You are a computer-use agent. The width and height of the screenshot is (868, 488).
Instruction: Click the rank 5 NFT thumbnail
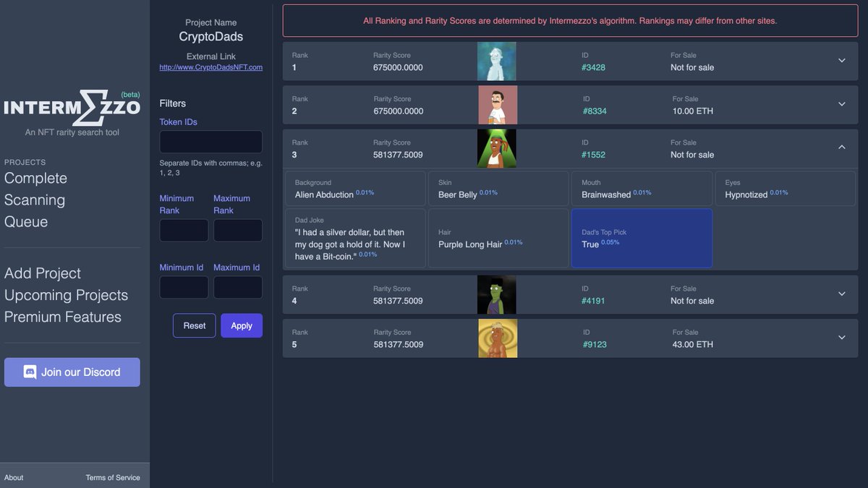coord(498,338)
